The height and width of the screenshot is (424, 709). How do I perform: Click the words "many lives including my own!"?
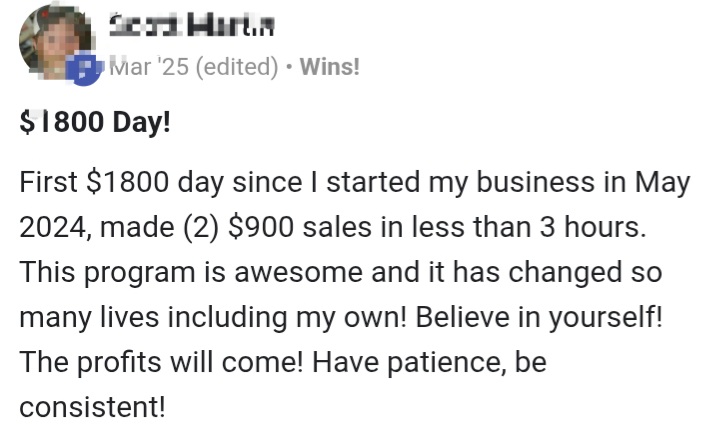(213, 317)
